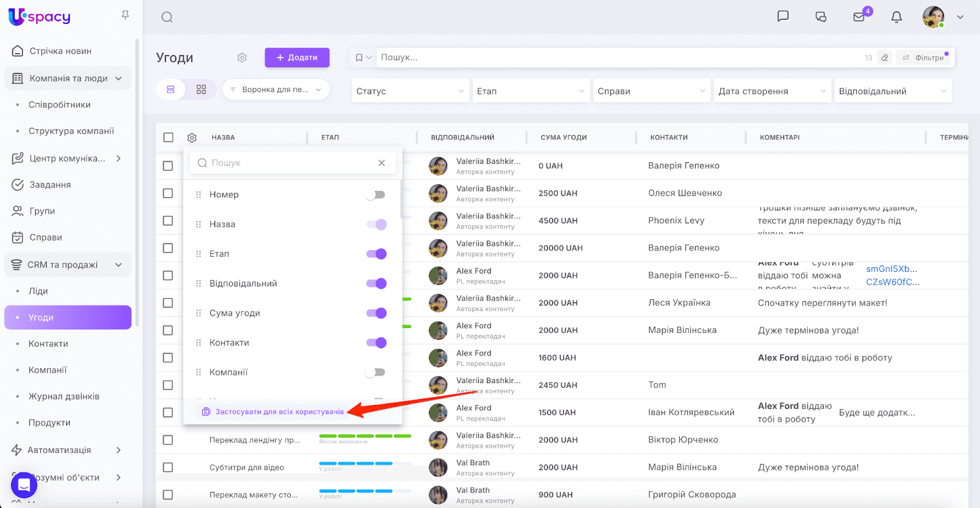Enable the Номер column toggle

[375, 195]
